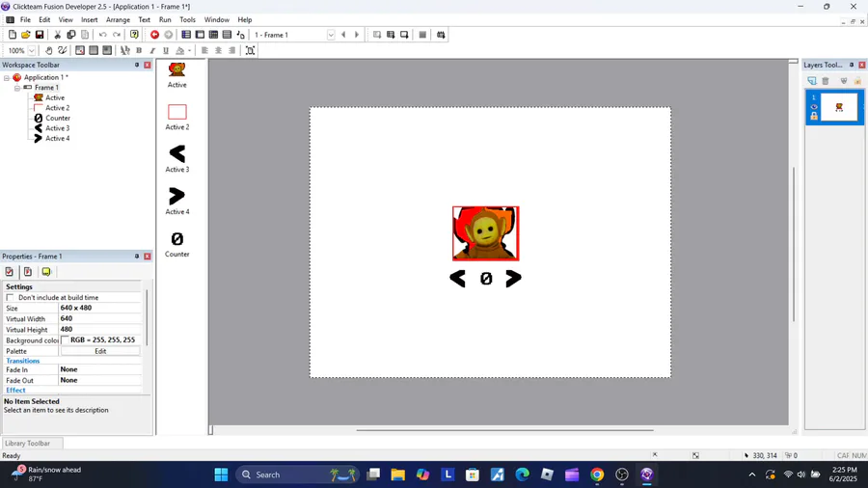Screen dimensions: 868x488
Task: Center the frame view icon
Action: pos(250,50)
